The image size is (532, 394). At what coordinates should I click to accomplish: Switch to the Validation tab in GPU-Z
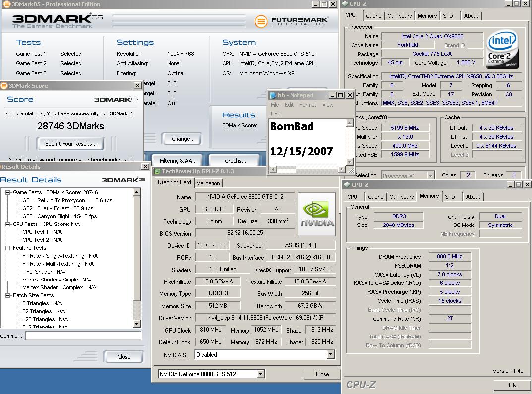point(208,183)
